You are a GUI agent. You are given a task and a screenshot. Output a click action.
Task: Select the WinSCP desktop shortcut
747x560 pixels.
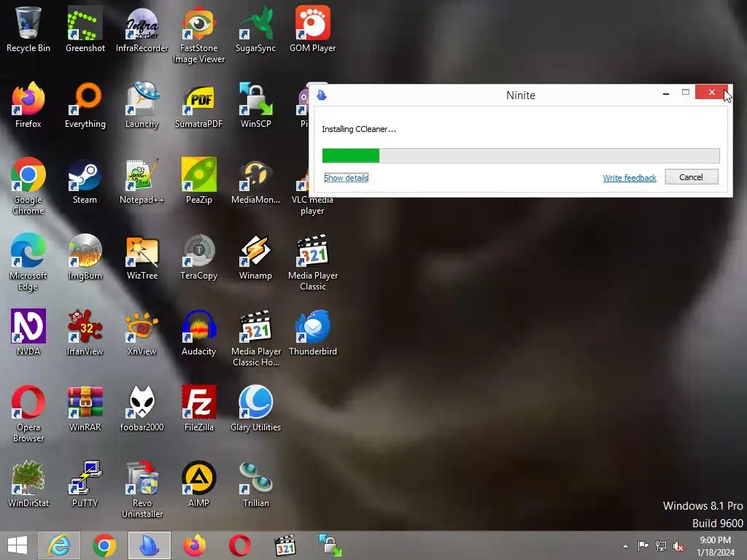coord(255,105)
